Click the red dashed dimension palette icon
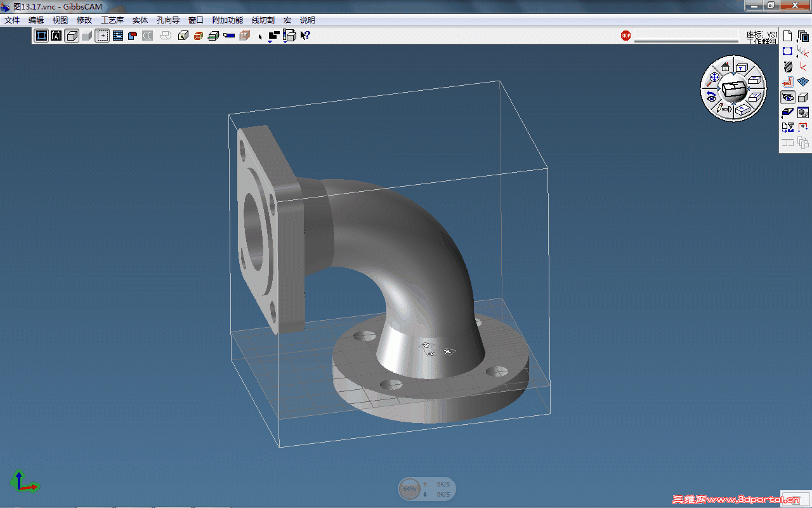The width and height of the screenshot is (812, 508). [x=802, y=128]
